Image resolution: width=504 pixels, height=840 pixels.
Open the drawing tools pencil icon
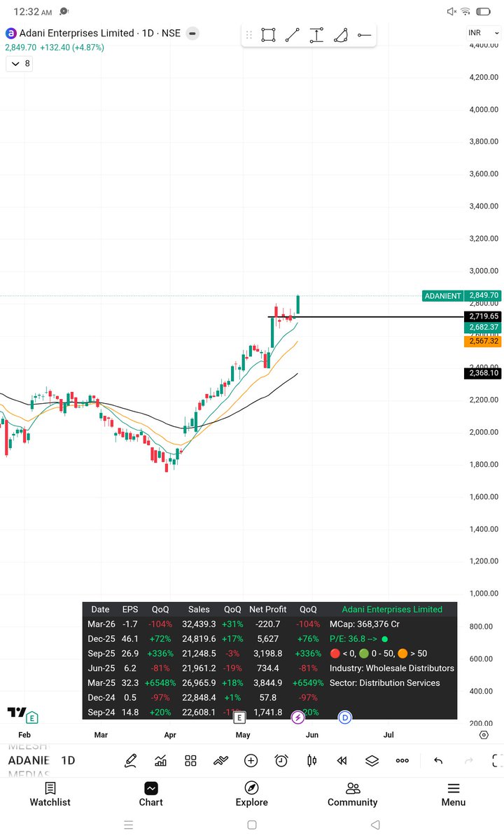[130, 760]
